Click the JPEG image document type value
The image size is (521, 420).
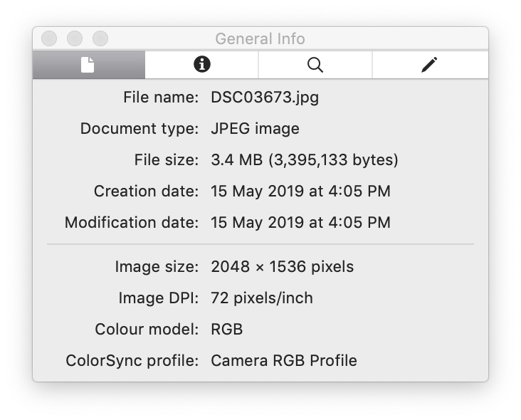point(255,129)
